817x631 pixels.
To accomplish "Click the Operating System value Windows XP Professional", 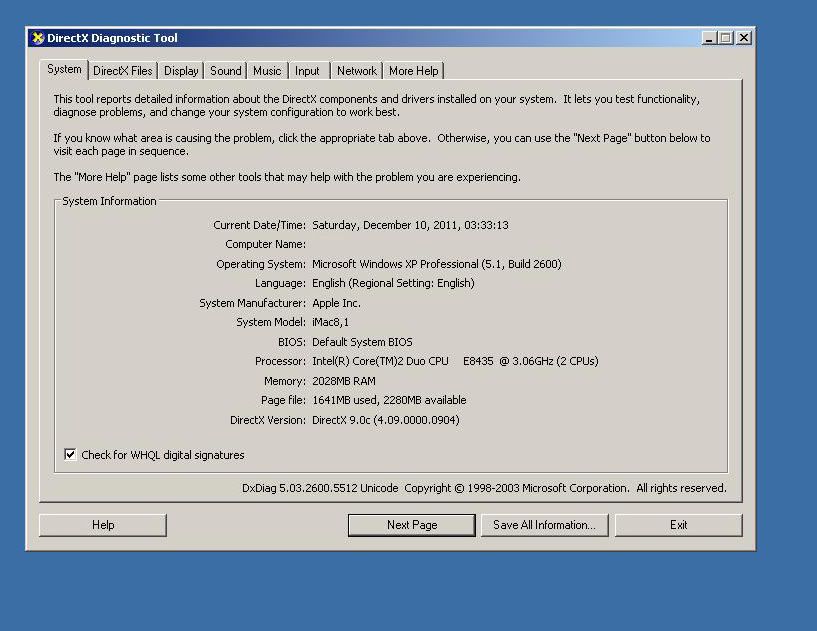I will tap(437, 264).
